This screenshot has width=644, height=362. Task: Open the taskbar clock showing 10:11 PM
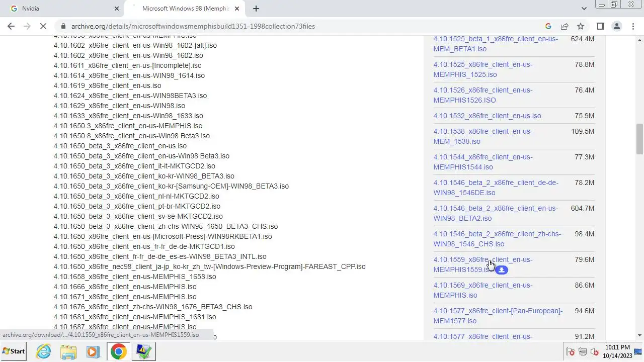click(x=617, y=351)
